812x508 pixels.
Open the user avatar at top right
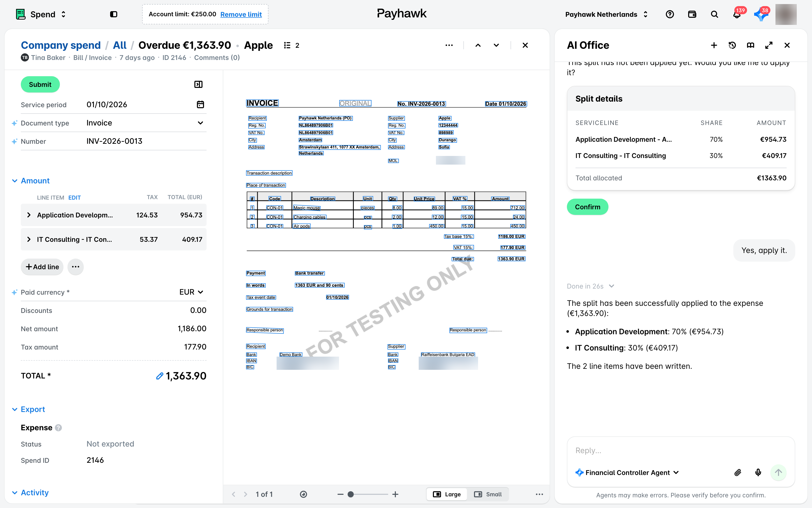[x=786, y=14]
